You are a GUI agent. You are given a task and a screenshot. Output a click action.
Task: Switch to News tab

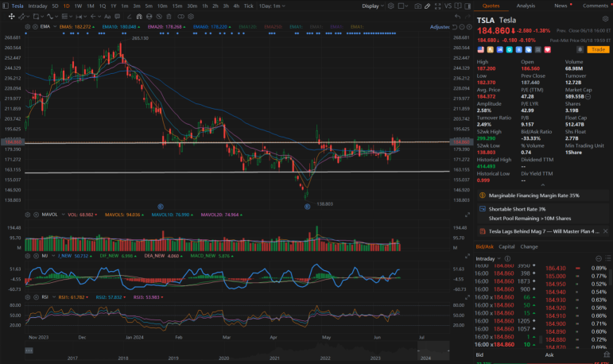(x=561, y=6)
